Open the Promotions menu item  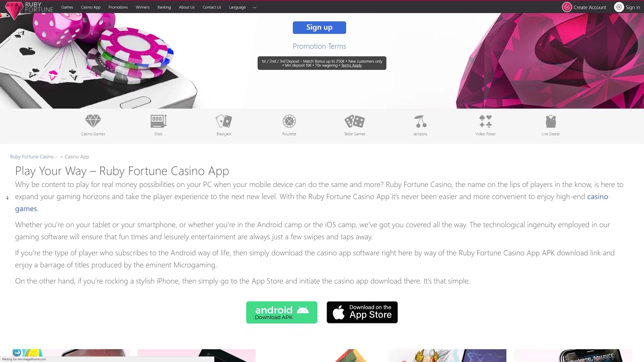[118, 7]
